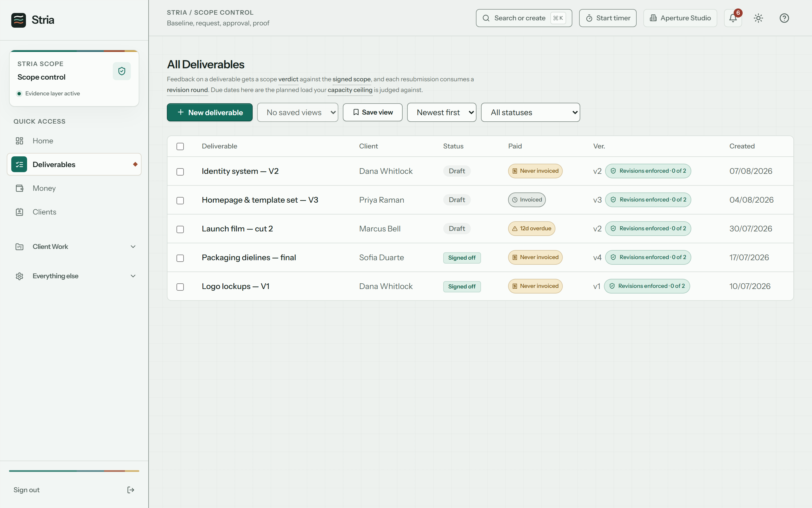
Task: Open Identity system — V2 deliverable
Action: point(240,171)
